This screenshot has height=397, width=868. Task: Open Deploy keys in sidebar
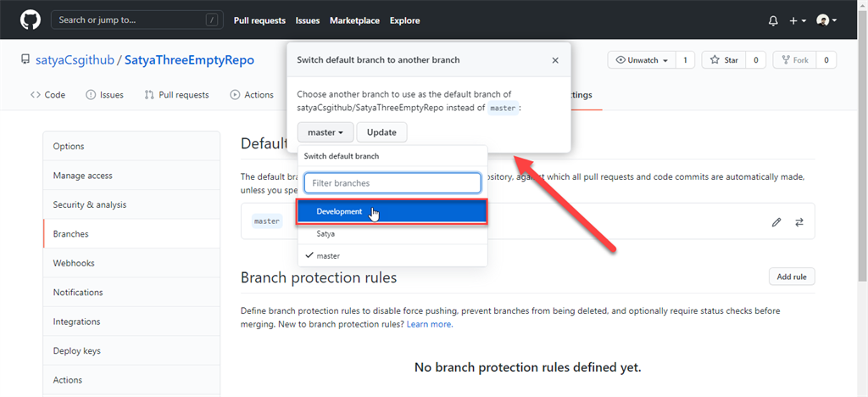click(x=131, y=351)
